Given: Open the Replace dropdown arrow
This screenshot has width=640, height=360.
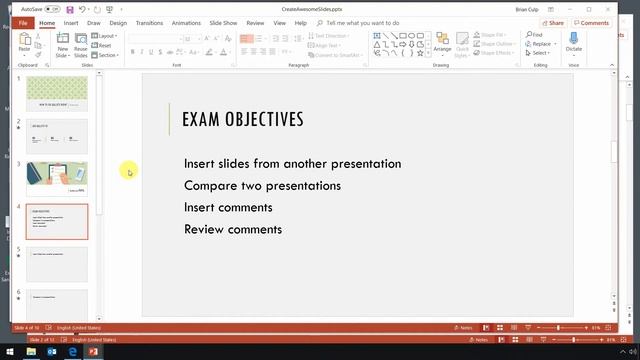Looking at the screenshot, I should click(x=555, y=44).
